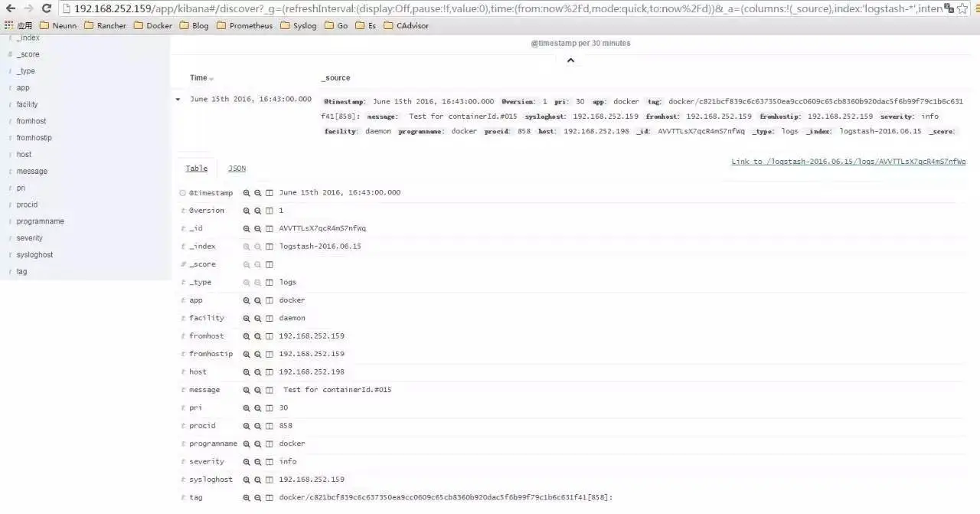The height and width of the screenshot is (514, 980).
Task: Filter out value in severity row
Action: click(258, 462)
